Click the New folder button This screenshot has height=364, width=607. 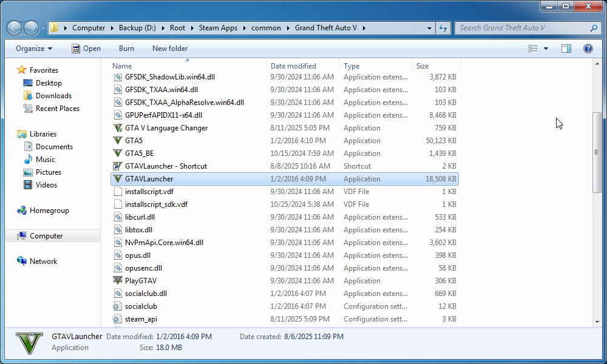[170, 49]
